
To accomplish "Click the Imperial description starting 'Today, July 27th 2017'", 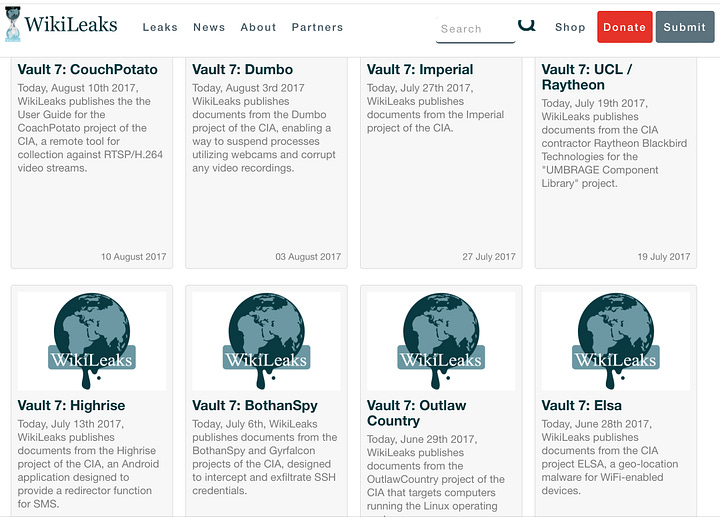I will (435, 108).
